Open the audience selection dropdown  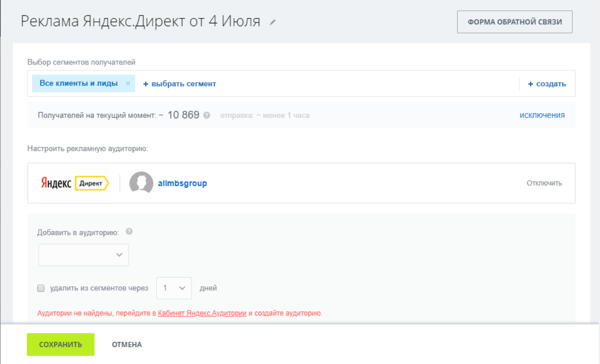coord(83,254)
